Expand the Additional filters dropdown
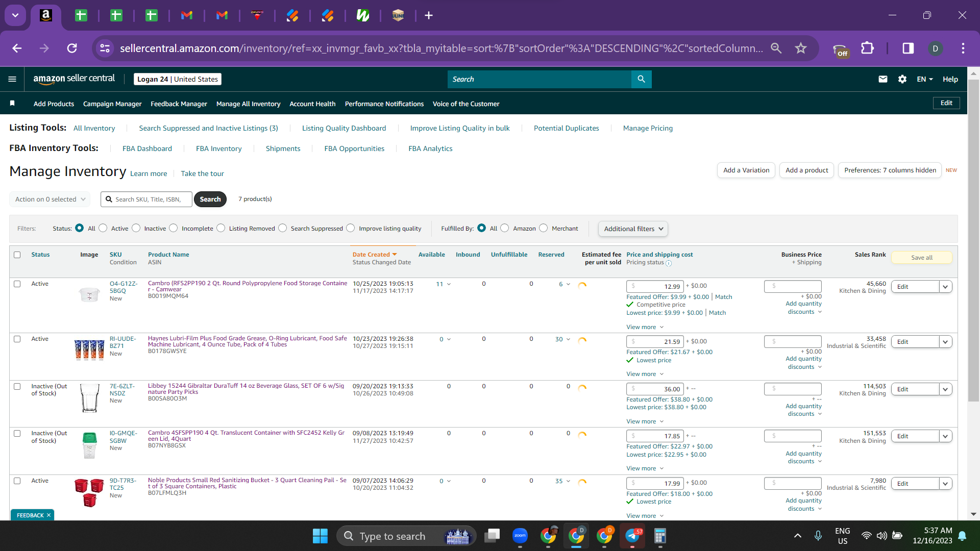 [633, 229]
